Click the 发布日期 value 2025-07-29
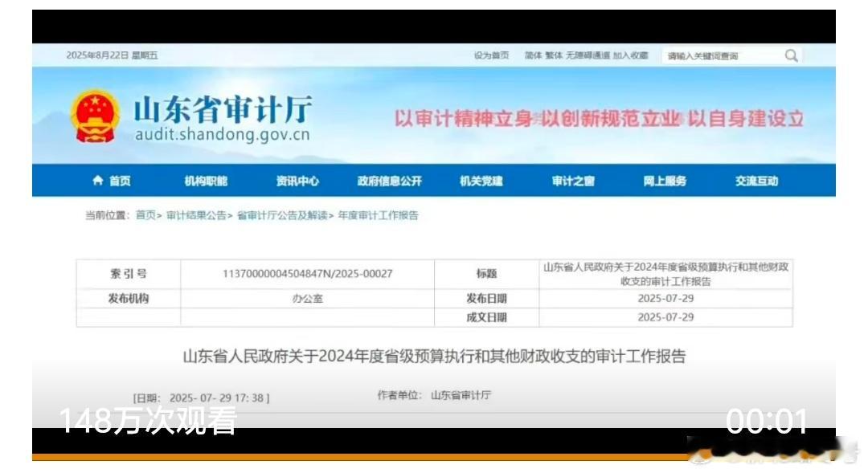 point(665,298)
